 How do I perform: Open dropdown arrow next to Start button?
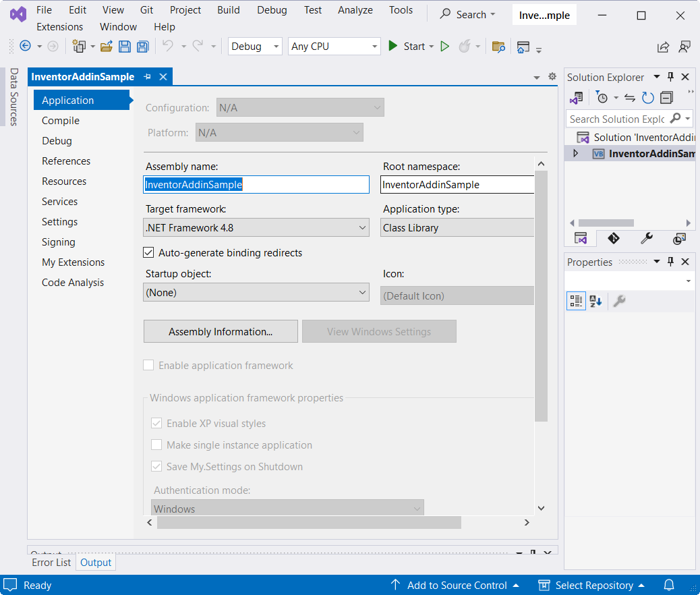[x=431, y=47]
